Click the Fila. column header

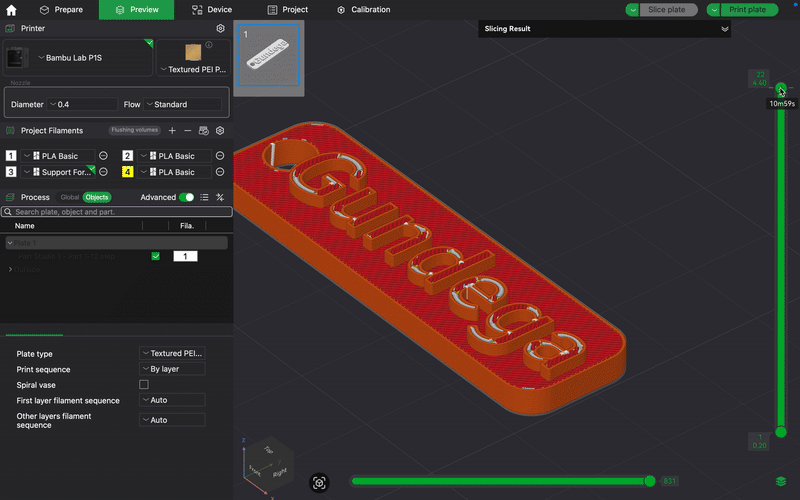187,226
